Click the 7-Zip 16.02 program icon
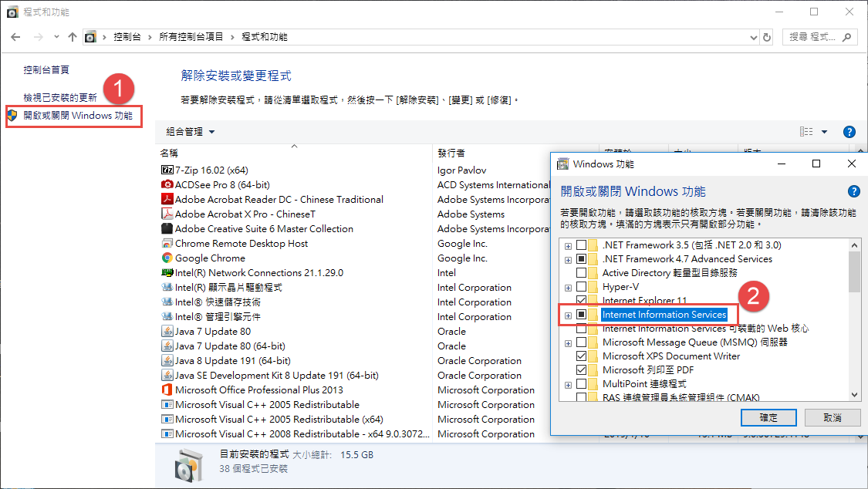Viewport: 868px width, 489px height. coord(167,170)
